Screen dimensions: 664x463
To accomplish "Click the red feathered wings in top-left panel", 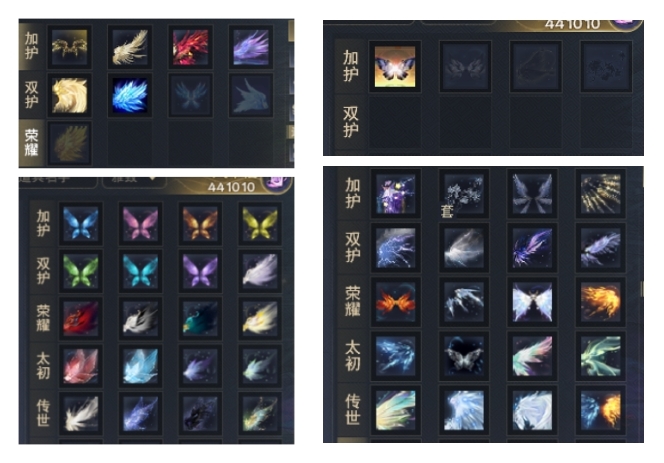I will [191, 47].
